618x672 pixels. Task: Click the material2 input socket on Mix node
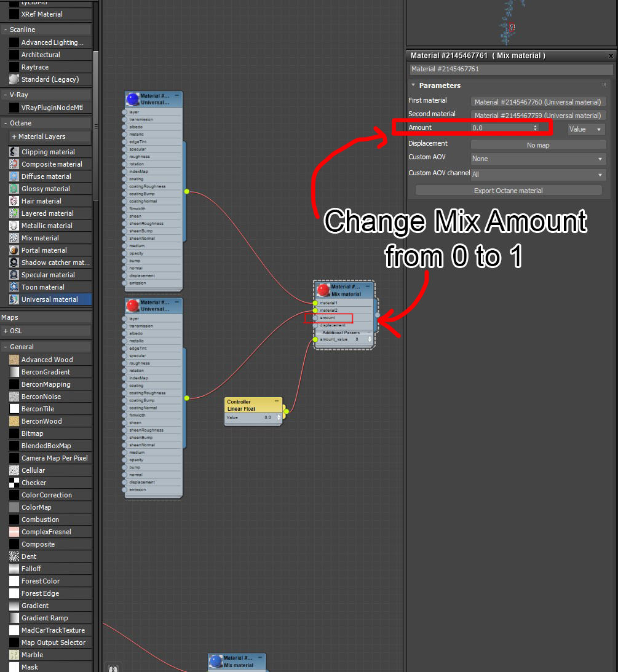315,310
